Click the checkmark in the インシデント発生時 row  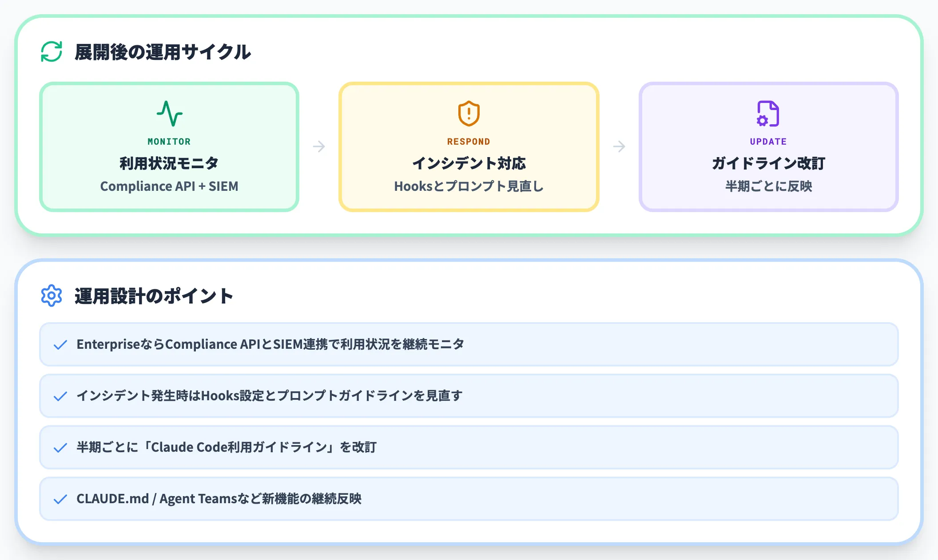pos(60,396)
